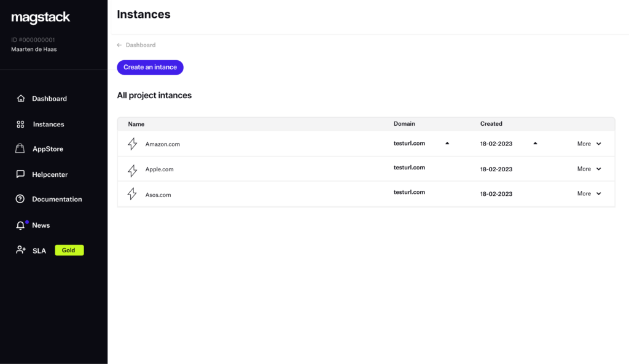Go to Documentation in the sidebar
This screenshot has width=629, height=364.
57,199
